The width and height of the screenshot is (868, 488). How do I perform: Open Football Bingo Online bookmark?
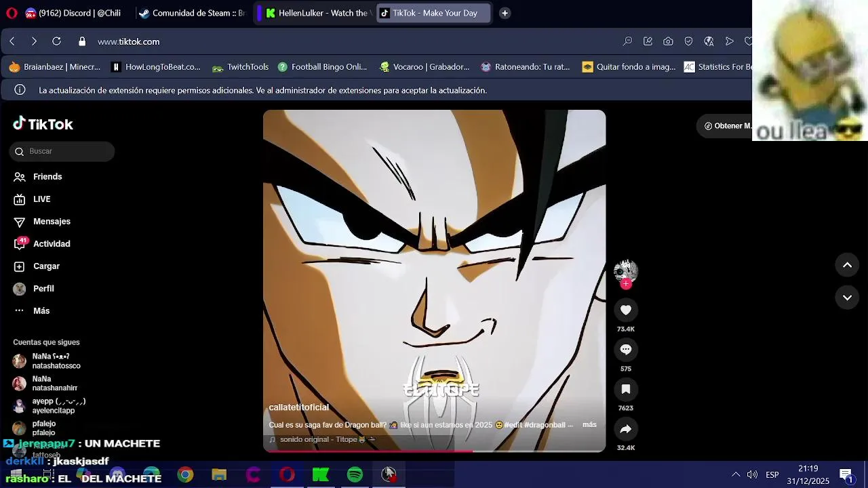click(322, 66)
